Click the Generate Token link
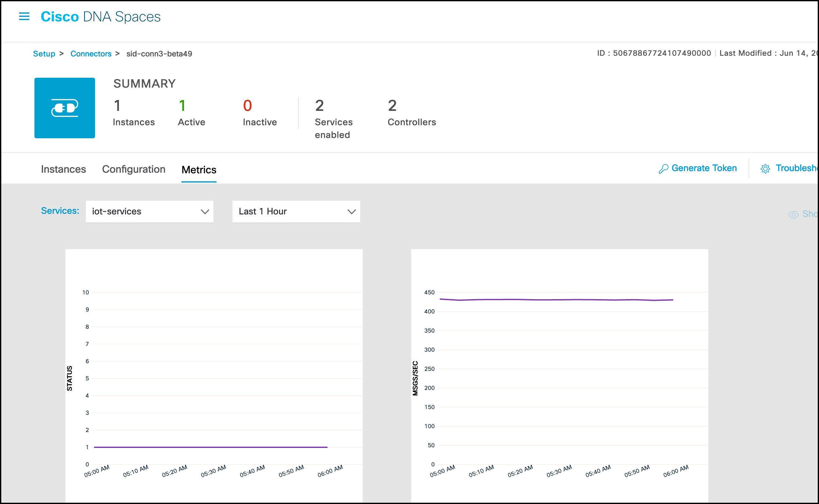 click(x=704, y=168)
